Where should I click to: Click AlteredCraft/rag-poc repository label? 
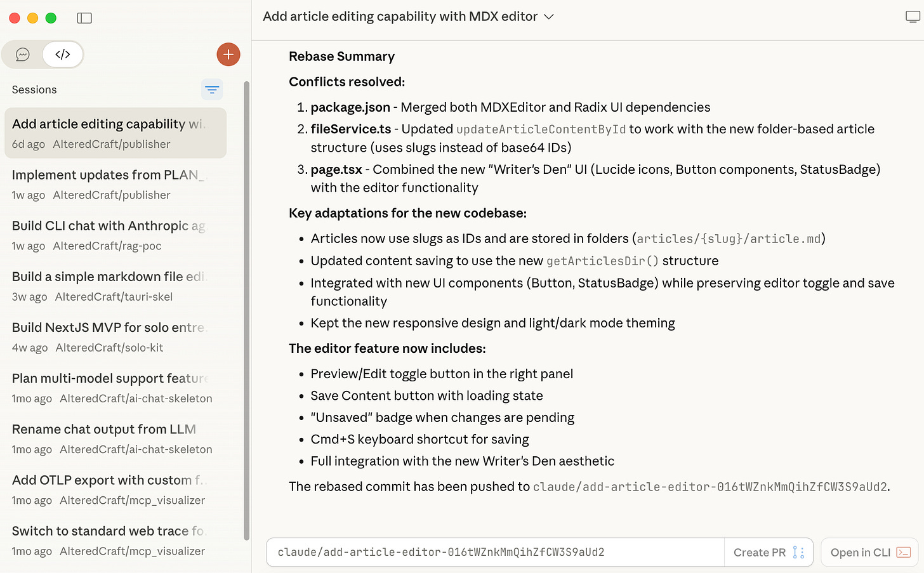[107, 246]
